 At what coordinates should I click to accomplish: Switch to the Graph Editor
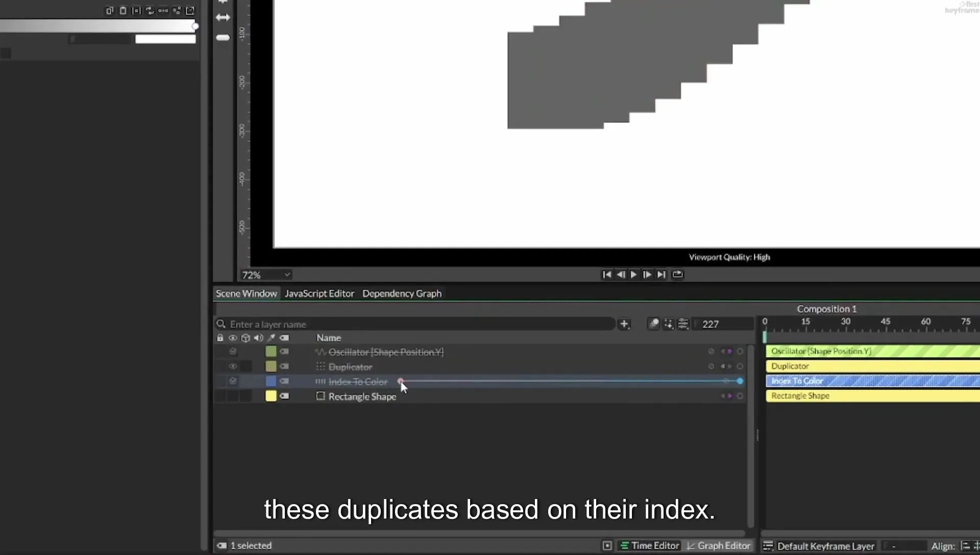(x=718, y=546)
